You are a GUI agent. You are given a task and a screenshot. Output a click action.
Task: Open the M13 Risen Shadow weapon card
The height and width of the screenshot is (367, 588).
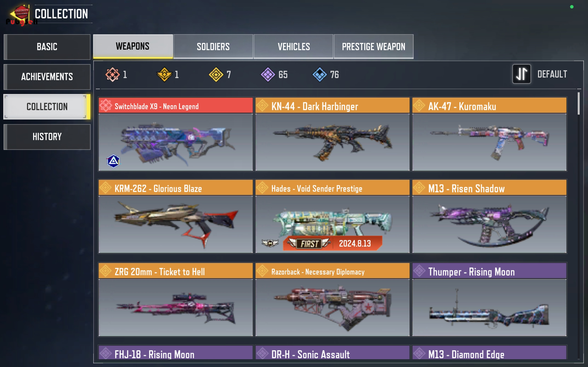click(489, 216)
